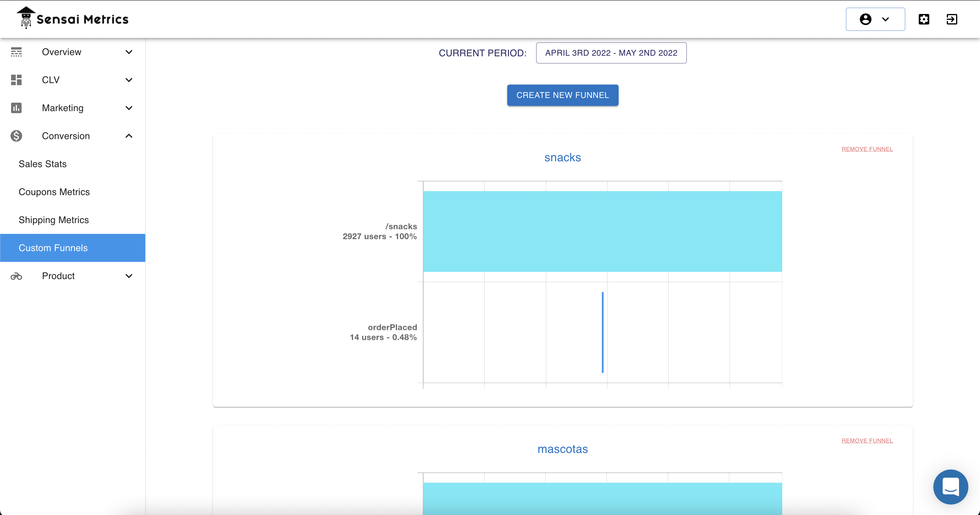Screen dimensions: 980x515
Task: Click '2927 users - 100%' label
Action: pyautogui.click(x=380, y=236)
